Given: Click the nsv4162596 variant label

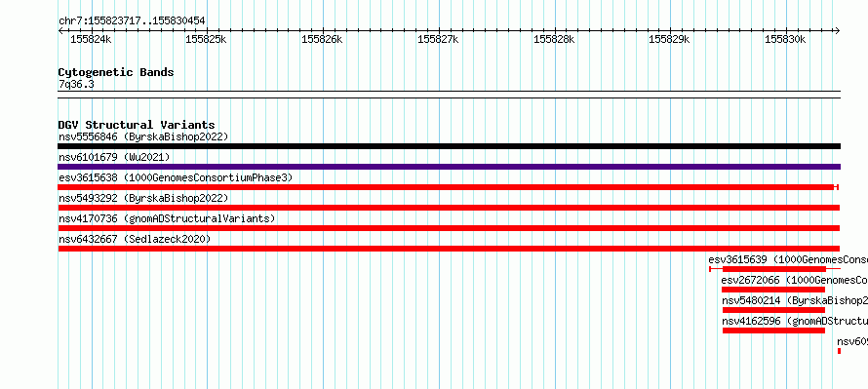Looking at the screenshot, I should 795,321.
